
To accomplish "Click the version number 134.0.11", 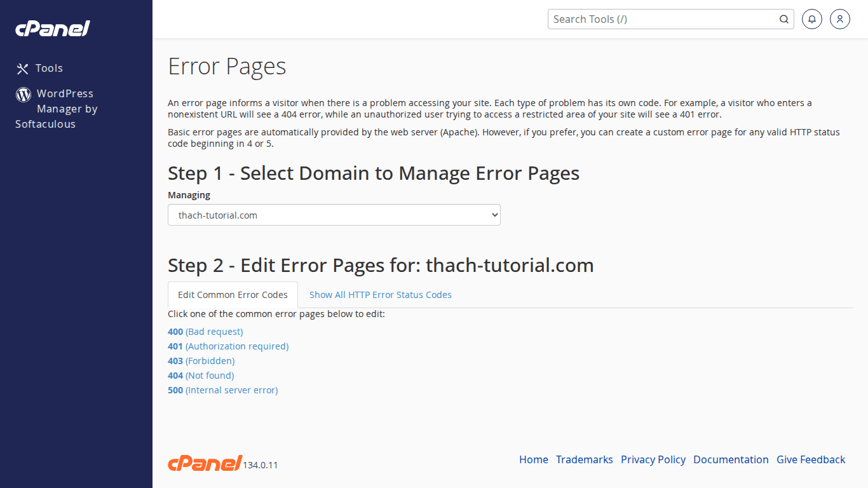I will pos(261,465).
